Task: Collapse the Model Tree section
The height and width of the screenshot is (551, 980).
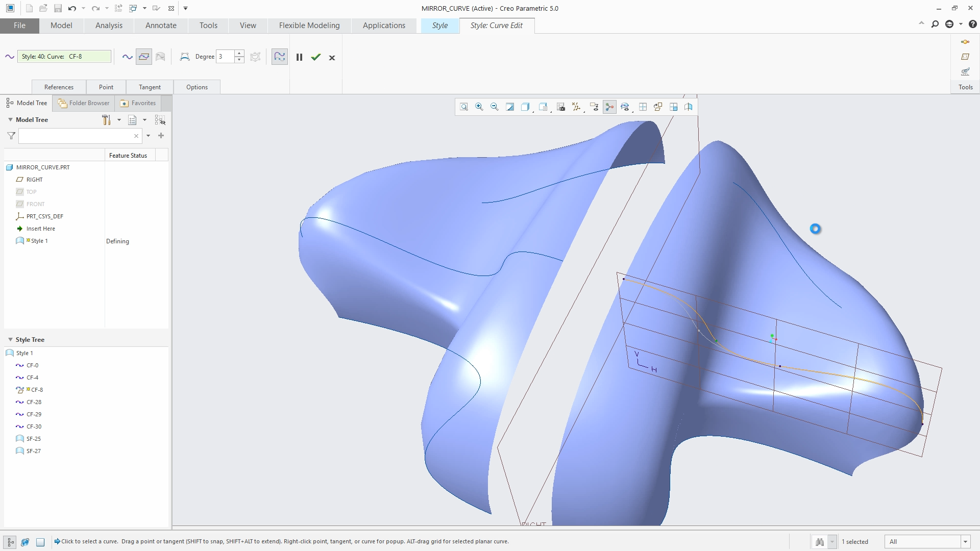Action: click(x=10, y=119)
